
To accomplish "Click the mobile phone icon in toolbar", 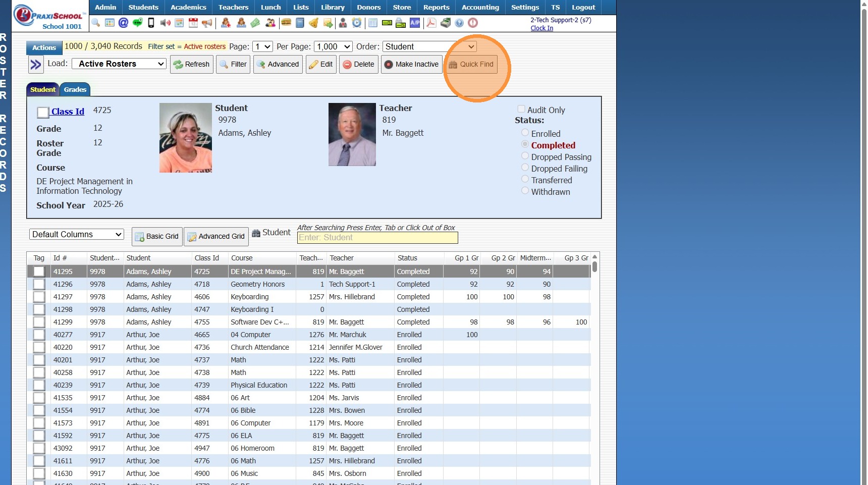I will (151, 23).
